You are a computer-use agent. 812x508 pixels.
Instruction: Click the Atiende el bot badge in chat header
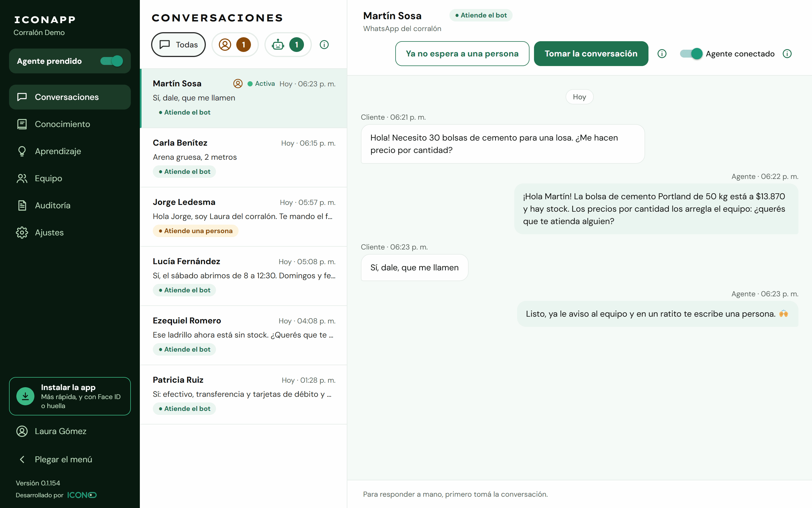point(481,15)
